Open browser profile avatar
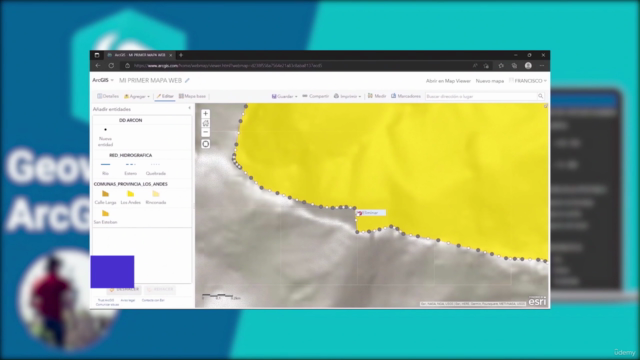The image size is (640, 360). (x=528, y=65)
